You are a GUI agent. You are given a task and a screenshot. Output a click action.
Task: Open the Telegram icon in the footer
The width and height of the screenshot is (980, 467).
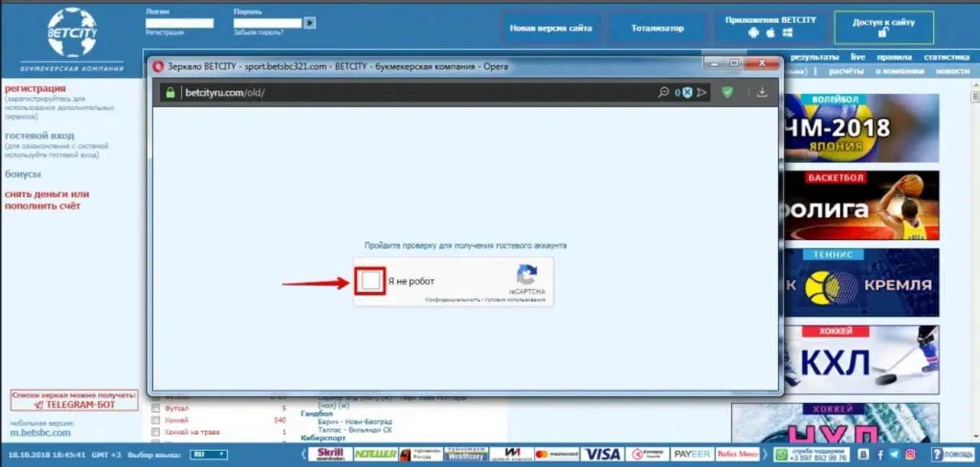tap(894, 455)
